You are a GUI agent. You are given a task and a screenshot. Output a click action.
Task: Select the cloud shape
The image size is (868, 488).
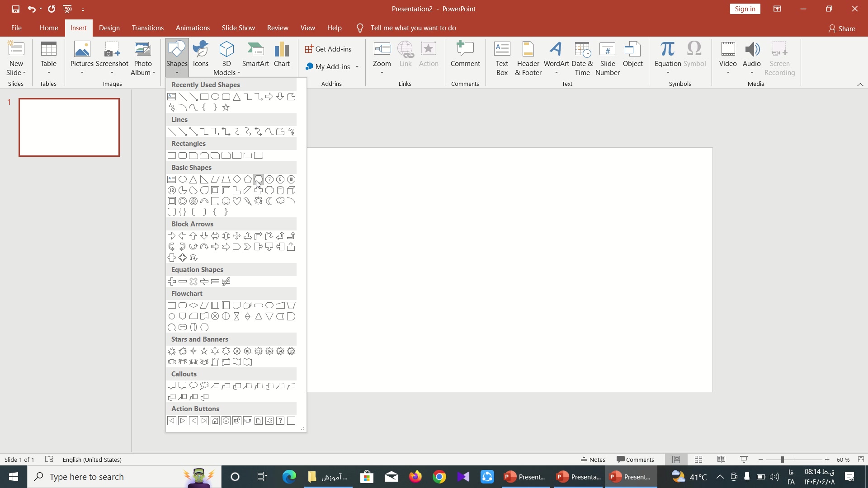tap(280, 201)
